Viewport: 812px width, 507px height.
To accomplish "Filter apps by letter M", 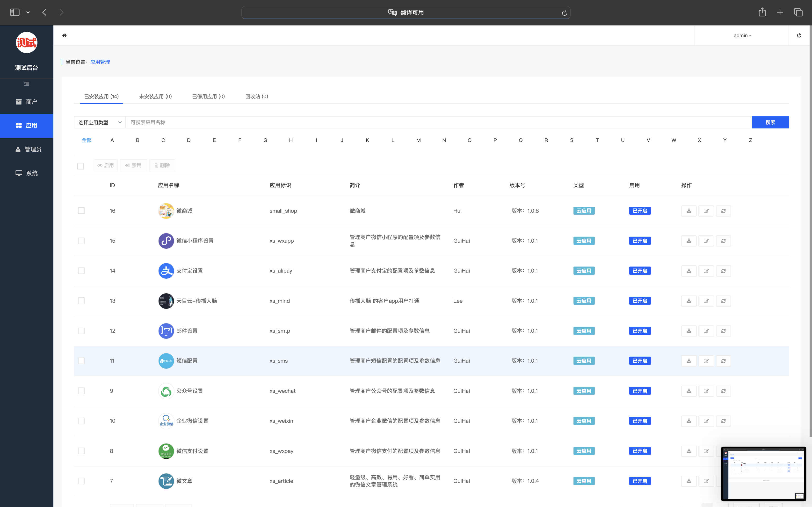I will point(418,140).
